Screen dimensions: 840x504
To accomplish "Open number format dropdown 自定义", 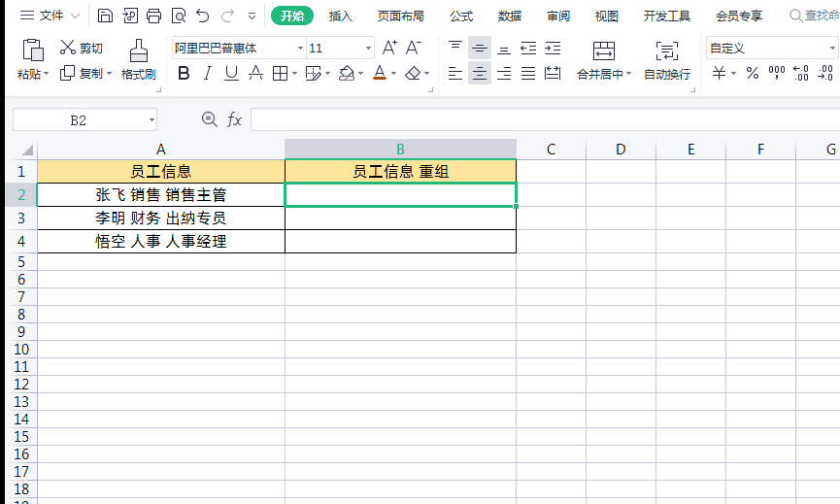I will [x=832, y=49].
